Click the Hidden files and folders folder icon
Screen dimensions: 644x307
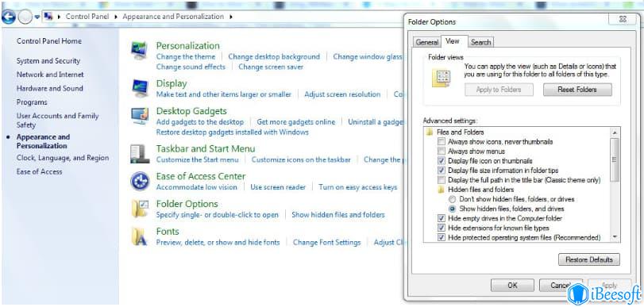441,190
